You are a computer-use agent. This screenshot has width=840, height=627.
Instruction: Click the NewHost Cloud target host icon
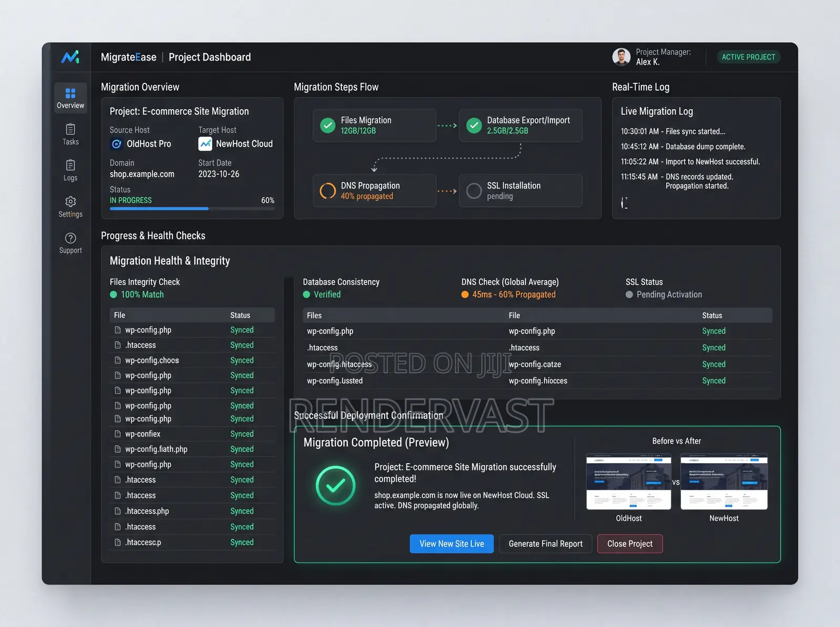coord(205,144)
